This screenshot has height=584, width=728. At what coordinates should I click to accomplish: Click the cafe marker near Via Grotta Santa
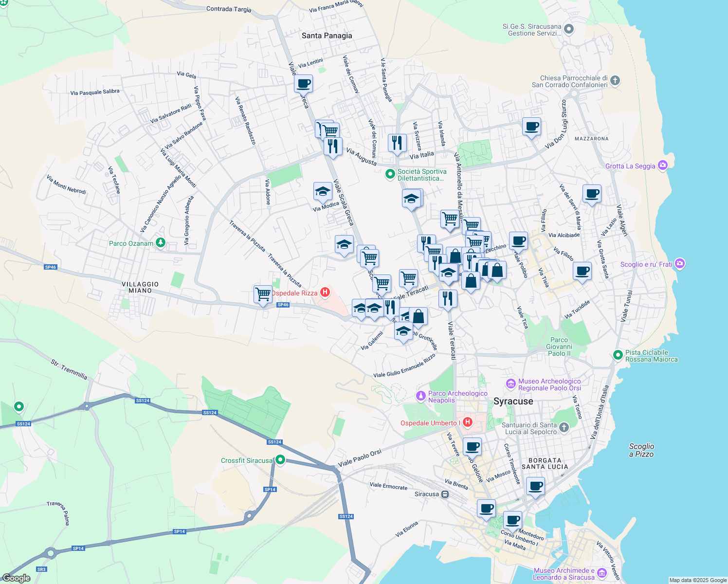tap(582, 272)
